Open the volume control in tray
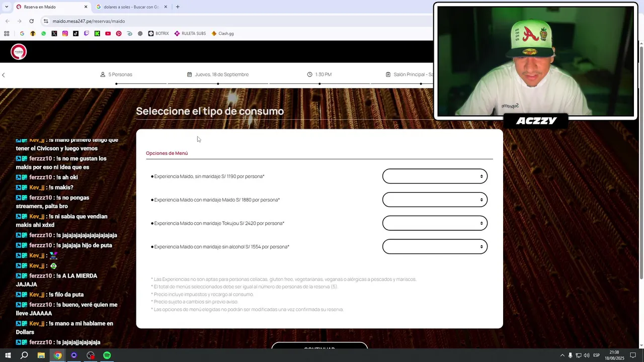644x362 pixels. coord(587,355)
